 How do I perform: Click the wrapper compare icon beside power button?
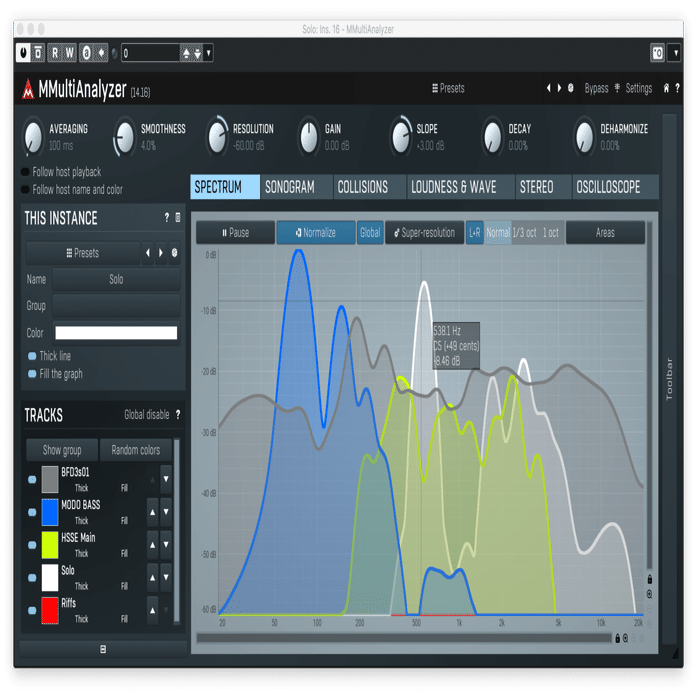[38, 53]
